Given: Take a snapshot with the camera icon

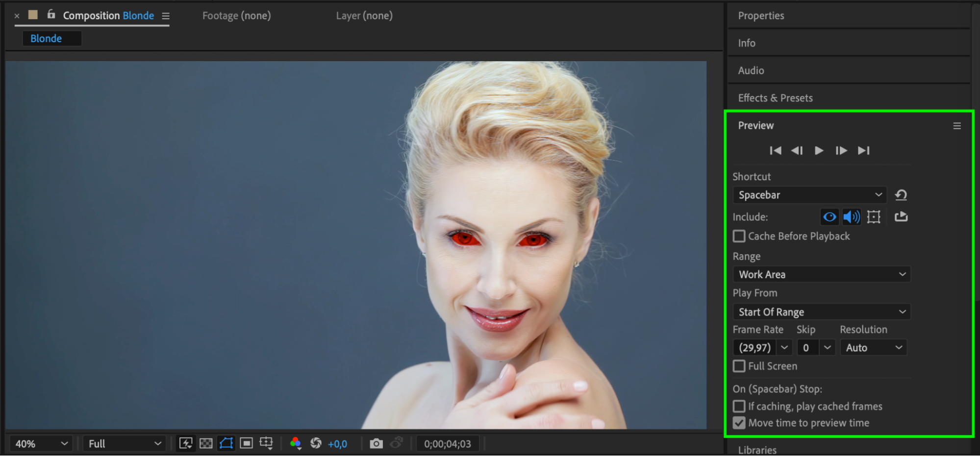Looking at the screenshot, I should [376, 444].
